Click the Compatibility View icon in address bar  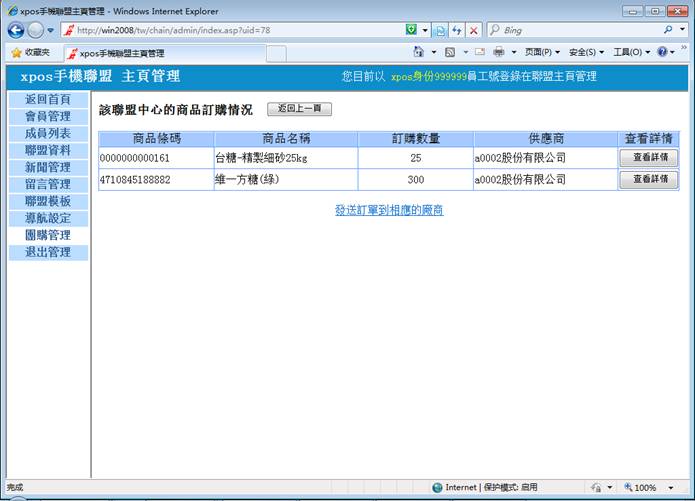[440, 30]
